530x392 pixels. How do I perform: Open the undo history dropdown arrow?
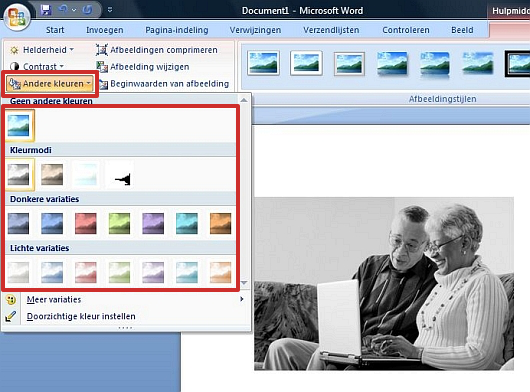pyautogui.click(x=74, y=10)
